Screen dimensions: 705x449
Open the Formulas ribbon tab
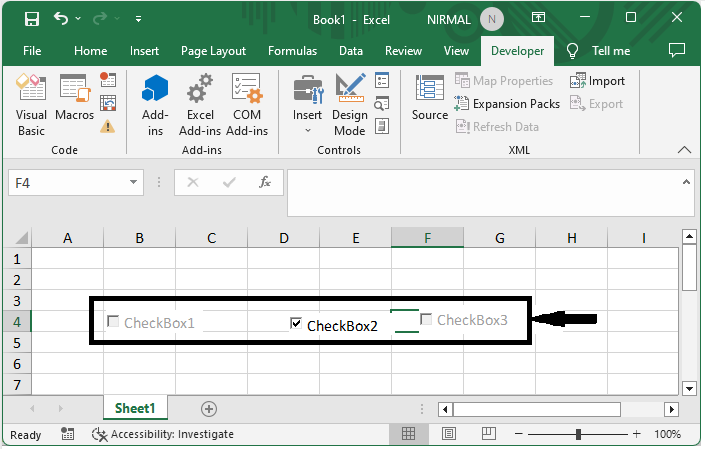point(292,51)
